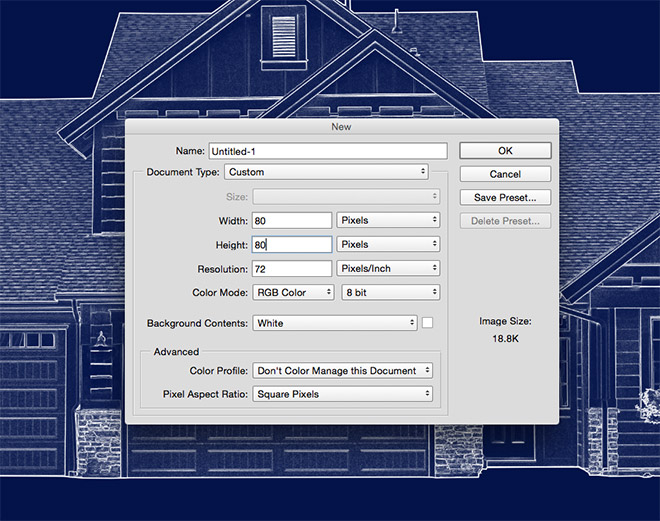Click the Delete Preset button
This screenshot has width=660, height=521.
click(505, 221)
